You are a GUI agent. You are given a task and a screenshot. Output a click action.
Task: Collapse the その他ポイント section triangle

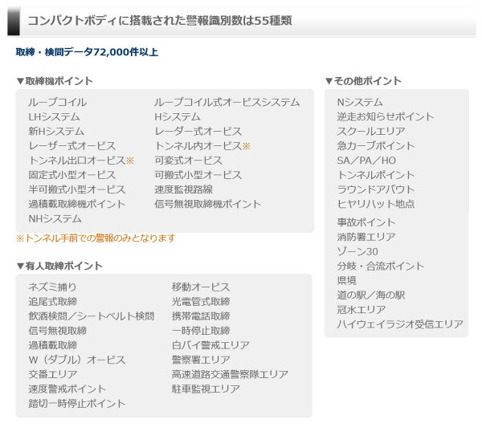coord(329,82)
